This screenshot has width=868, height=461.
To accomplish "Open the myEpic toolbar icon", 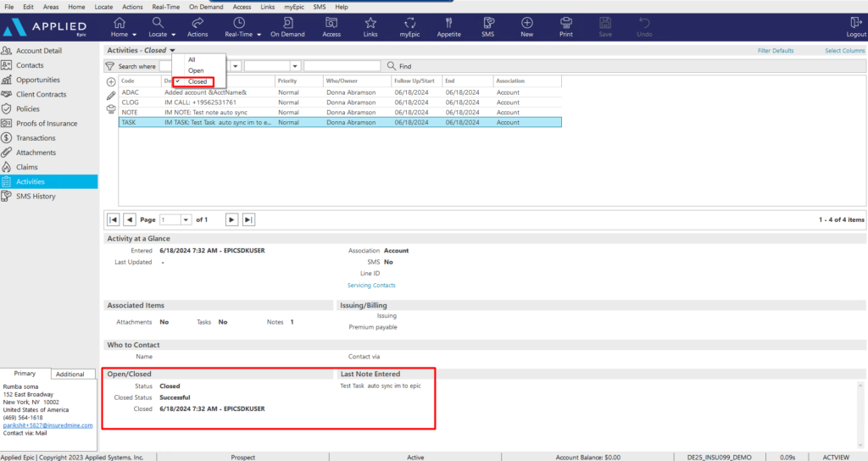I will (409, 23).
